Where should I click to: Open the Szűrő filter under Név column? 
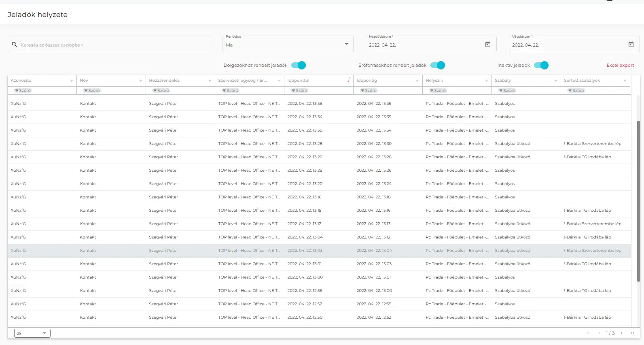pos(92,91)
